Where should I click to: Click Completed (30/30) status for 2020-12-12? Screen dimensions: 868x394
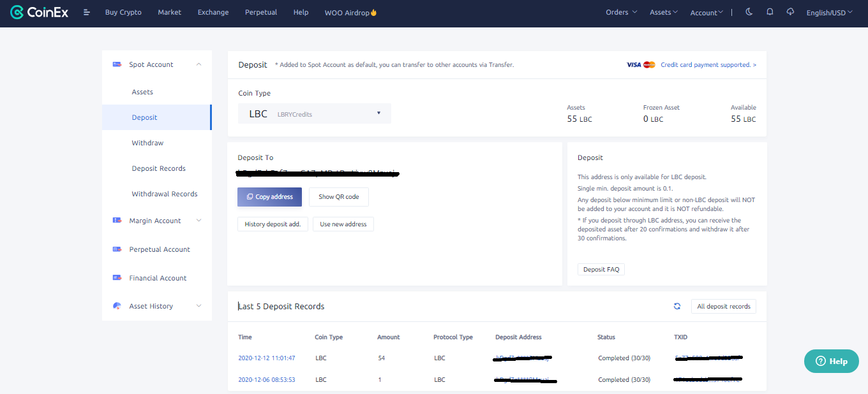point(624,358)
